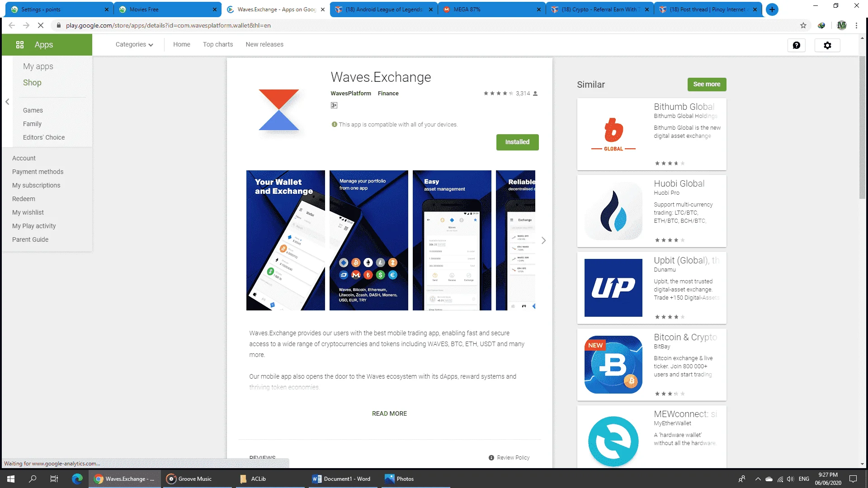
Task: Open Bithumb Global app icon
Action: tap(613, 134)
